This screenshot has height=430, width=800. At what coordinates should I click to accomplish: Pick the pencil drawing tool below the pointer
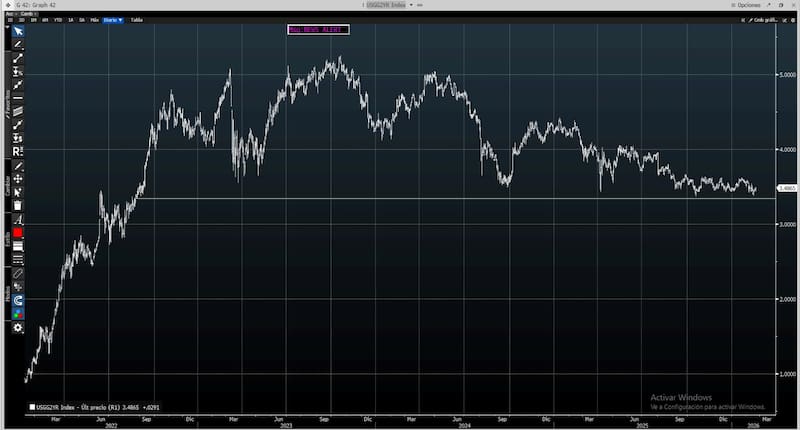[x=17, y=45]
